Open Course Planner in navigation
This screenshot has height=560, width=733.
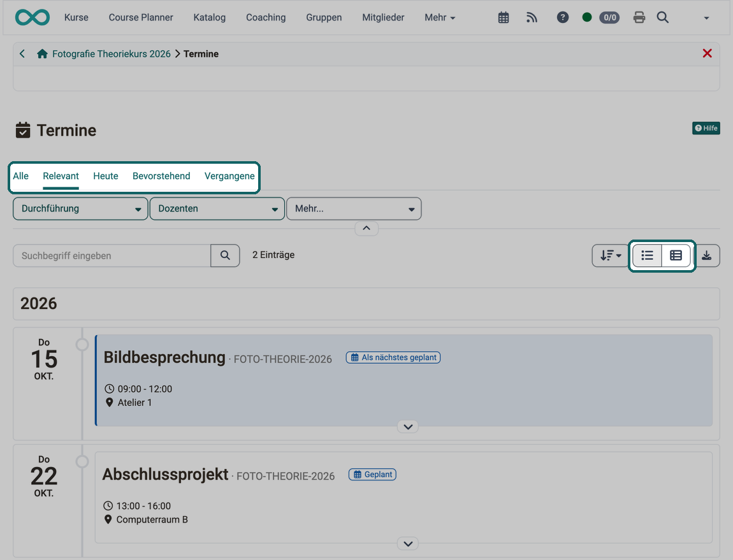click(141, 17)
